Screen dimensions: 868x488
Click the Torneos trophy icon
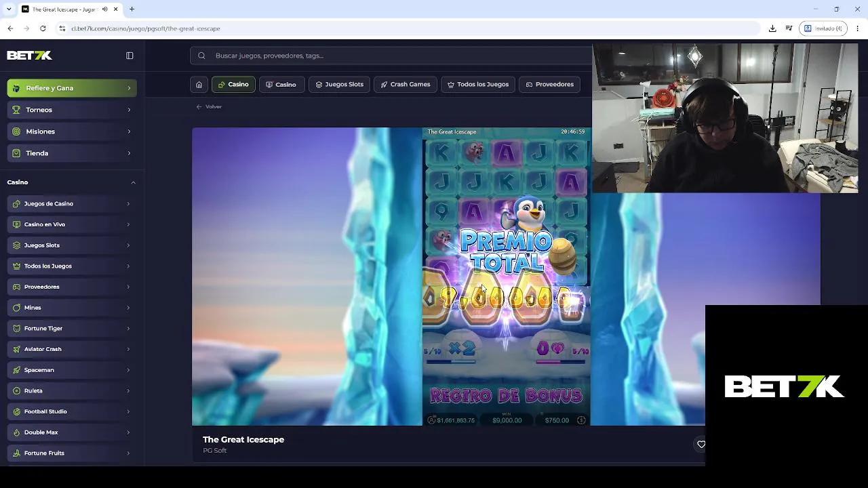point(16,110)
